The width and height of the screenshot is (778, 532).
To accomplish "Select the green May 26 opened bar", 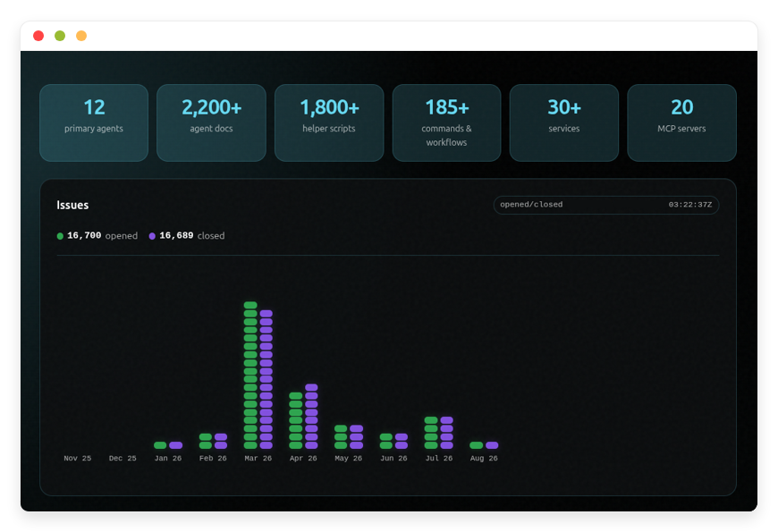I will [341, 436].
